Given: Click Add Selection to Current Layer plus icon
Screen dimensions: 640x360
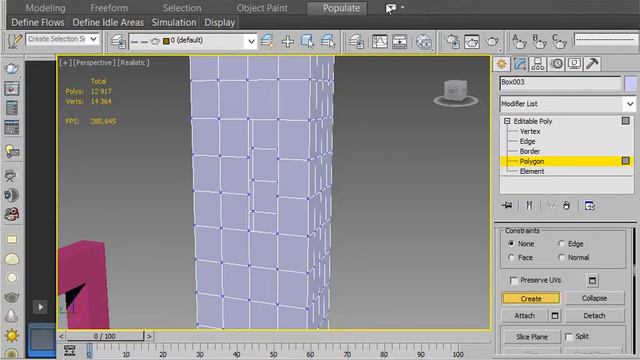Looking at the screenshot, I should pos(288,41).
